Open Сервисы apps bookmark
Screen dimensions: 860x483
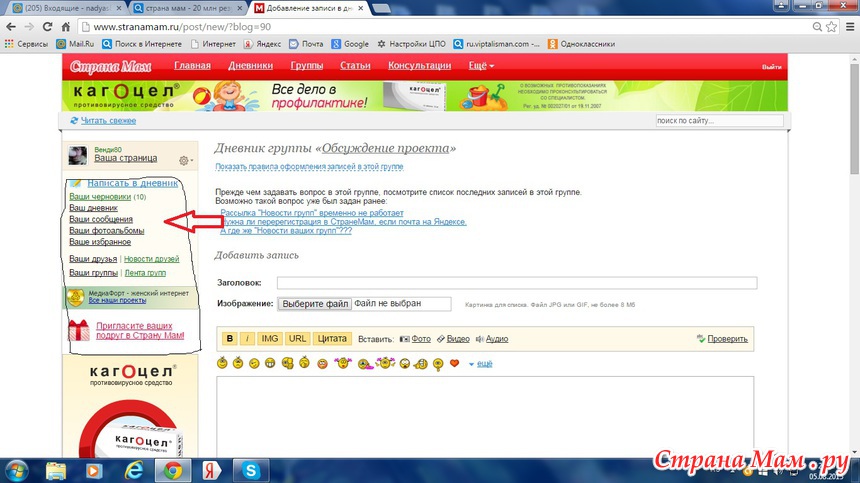click(x=26, y=44)
